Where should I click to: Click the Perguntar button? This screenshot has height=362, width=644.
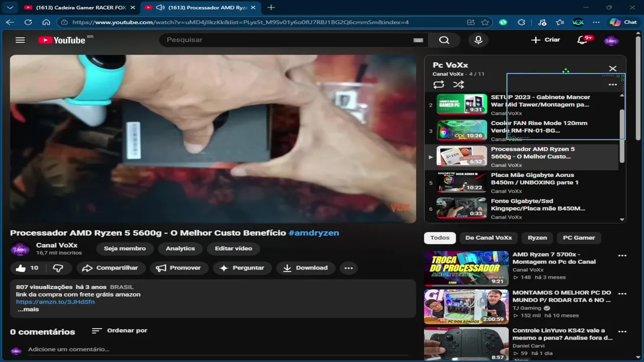point(242,268)
